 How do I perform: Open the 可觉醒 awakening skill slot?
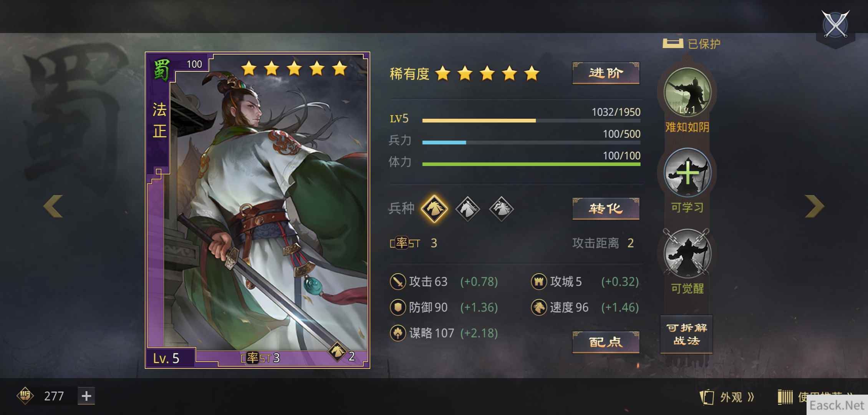point(687,253)
